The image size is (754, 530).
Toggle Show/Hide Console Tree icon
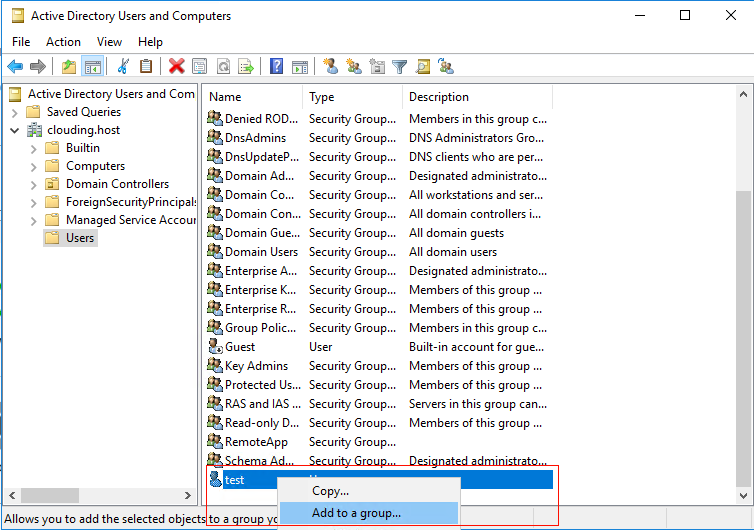point(92,66)
